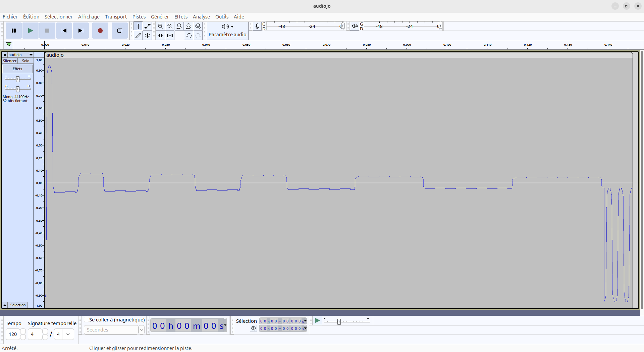Select the Envelope tool

pyautogui.click(x=147, y=26)
